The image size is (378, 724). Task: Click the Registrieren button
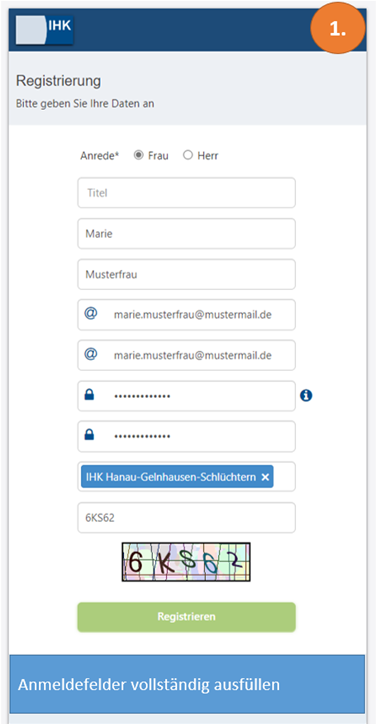tap(186, 617)
